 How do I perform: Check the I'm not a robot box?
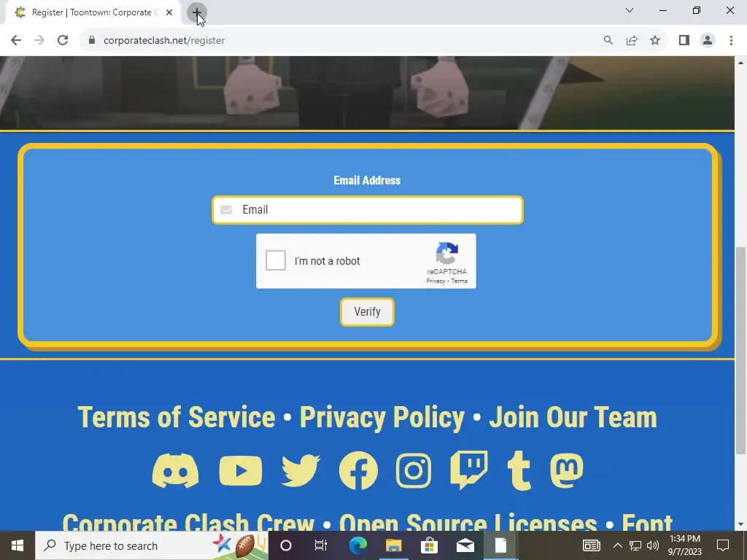pos(275,260)
